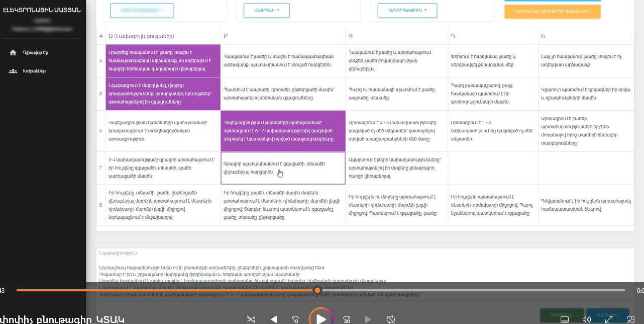Screen dimensions: 644x324
Task: Open the mini player view icon
Action: [x=631, y=319]
